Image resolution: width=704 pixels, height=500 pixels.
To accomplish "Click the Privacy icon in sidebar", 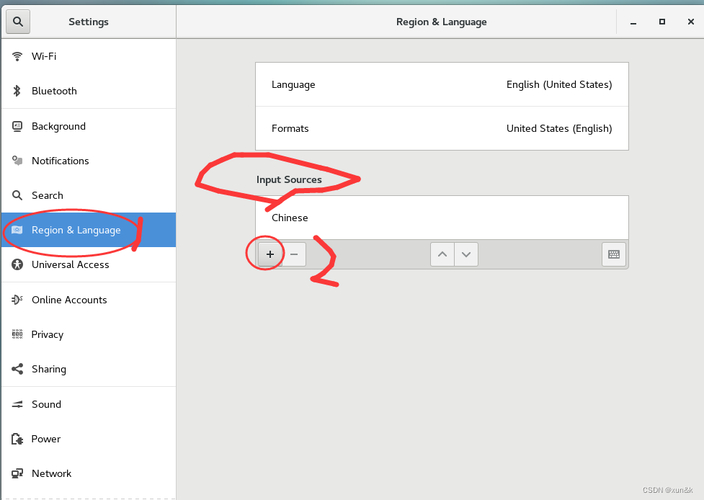I will tap(17, 334).
